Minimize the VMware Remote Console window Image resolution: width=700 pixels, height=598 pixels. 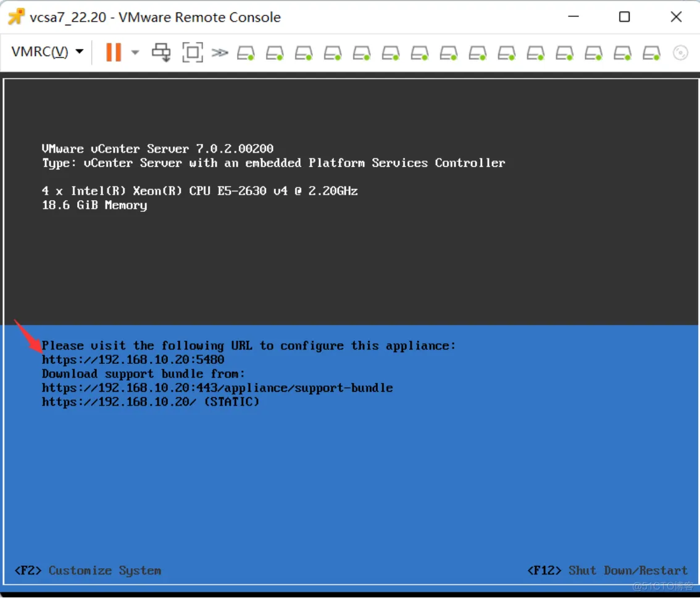[x=573, y=17]
